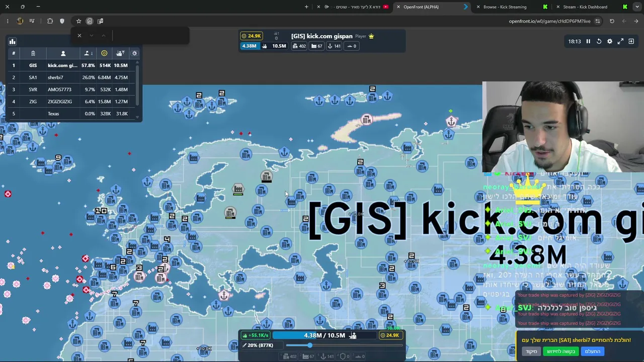Sort leaderboard by clan tag column
The width and height of the screenshot is (644, 362).
click(x=33, y=53)
